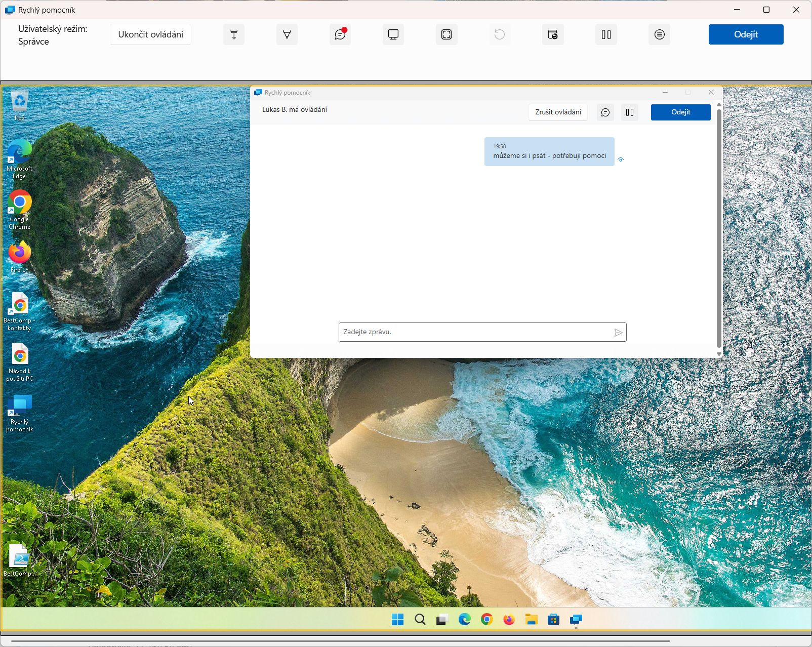Launch Firefox from taskbar
This screenshot has width=812, height=647.
tap(509, 620)
